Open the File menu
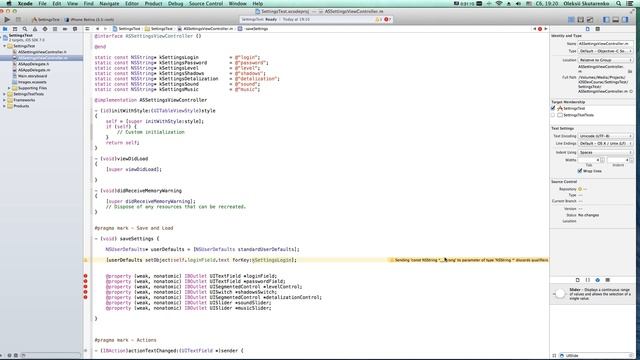The width and height of the screenshot is (640, 360). pos(42,3)
